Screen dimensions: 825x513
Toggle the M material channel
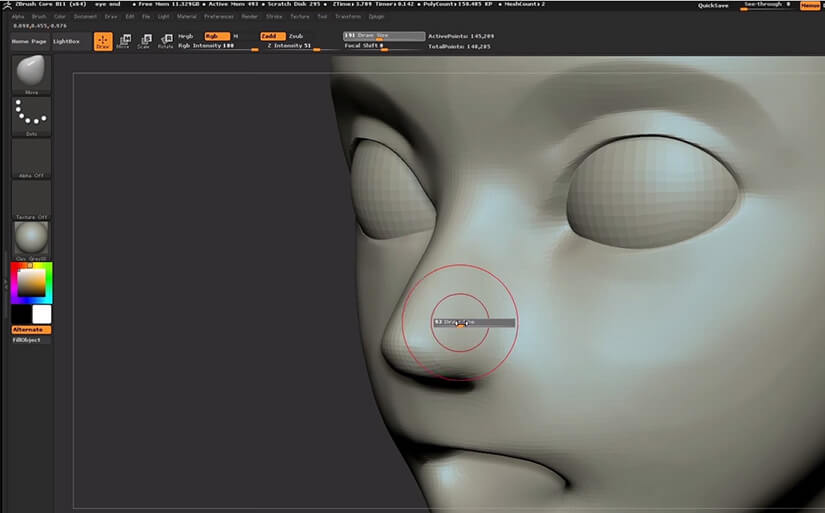[x=236, y=36]
